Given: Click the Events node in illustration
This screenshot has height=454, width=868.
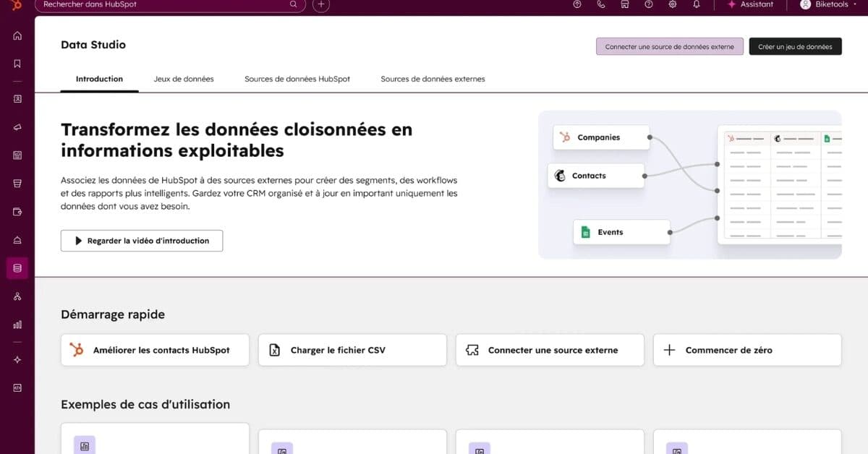Looking at the screenshot, I should [x=621, y=232].
